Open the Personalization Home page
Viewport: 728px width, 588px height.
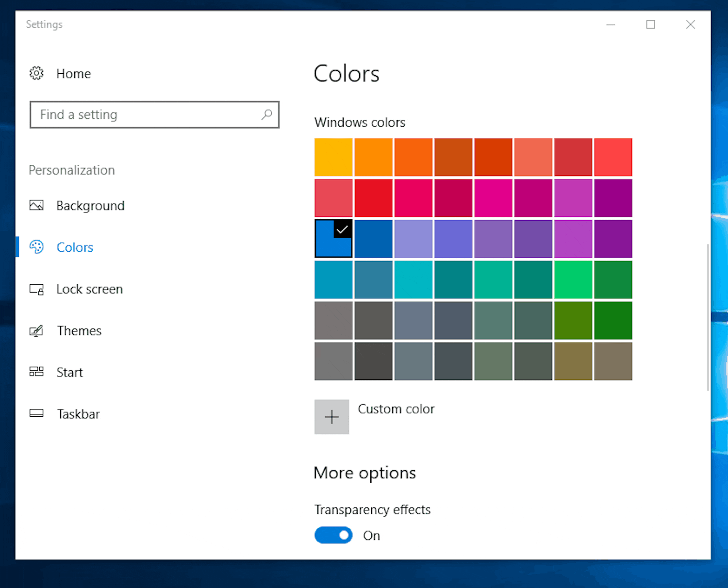click(73, 73)
